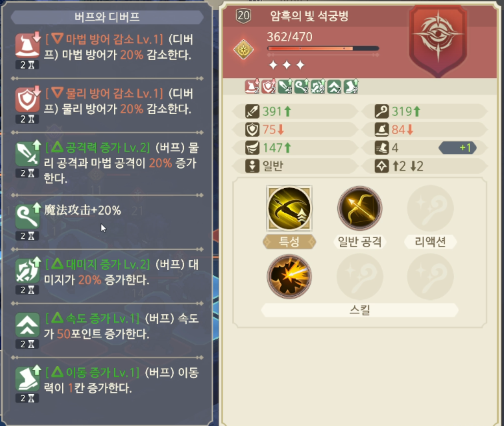Click the level 20 badge

pyautogui.click(x=243, y=15)
